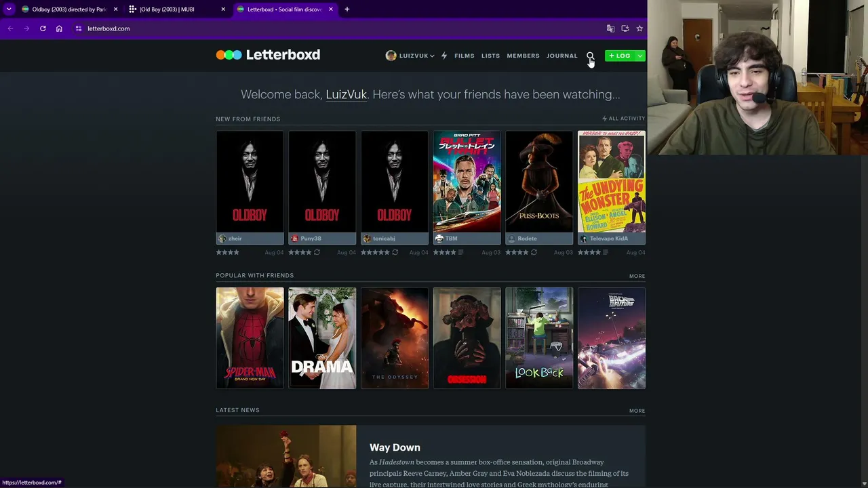This screenshot has width=868, height=488.
Task: Open The Odyssey poster
Action: [395, 338]
